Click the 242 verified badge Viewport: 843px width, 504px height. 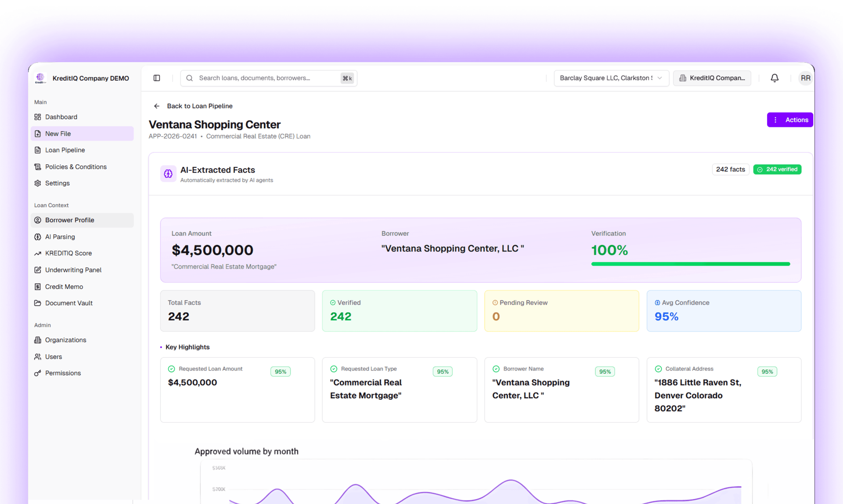pos(777,169)
